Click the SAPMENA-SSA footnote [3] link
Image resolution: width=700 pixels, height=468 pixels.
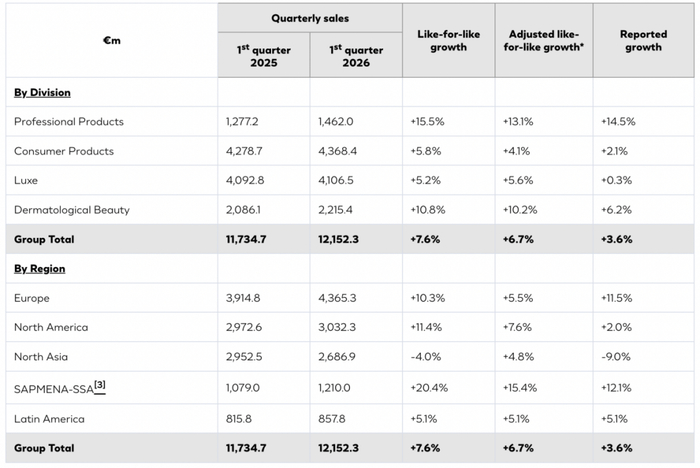[100, 385]
